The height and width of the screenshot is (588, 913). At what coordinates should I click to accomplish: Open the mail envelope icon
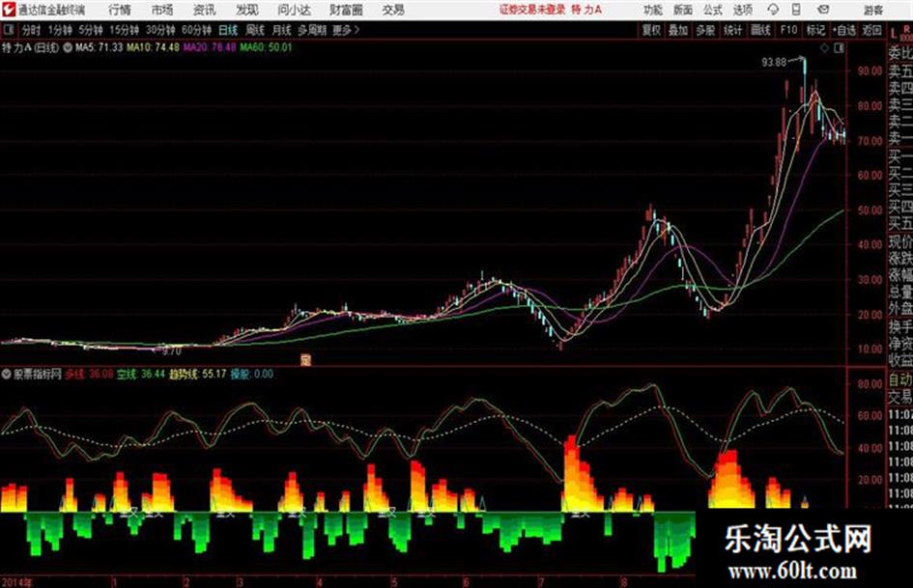coord(823,10)
